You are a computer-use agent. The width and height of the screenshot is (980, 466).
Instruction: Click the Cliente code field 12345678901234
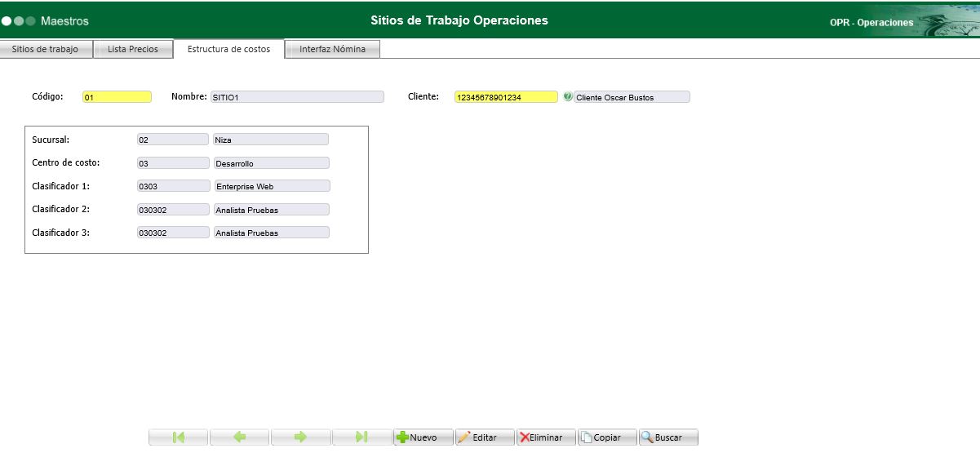(x=506, y=97)
